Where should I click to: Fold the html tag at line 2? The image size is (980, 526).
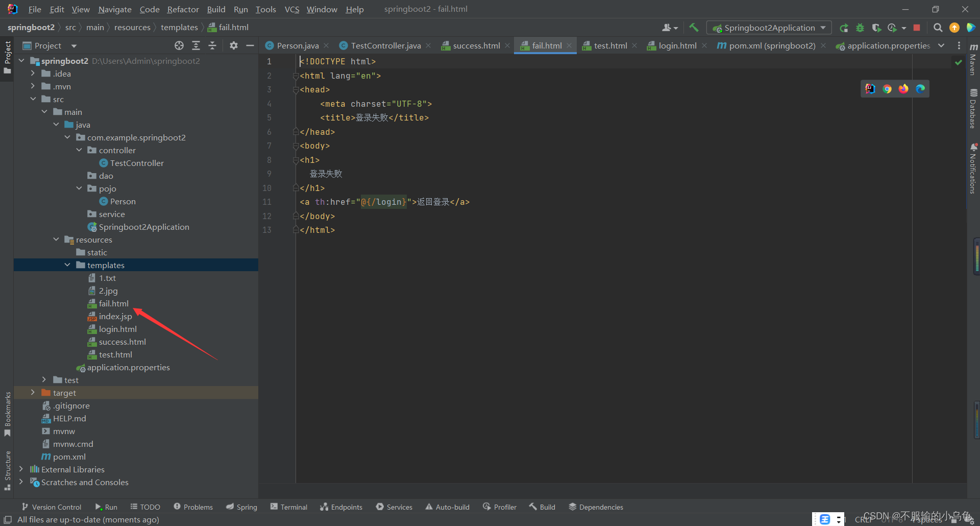click(296, 76)
